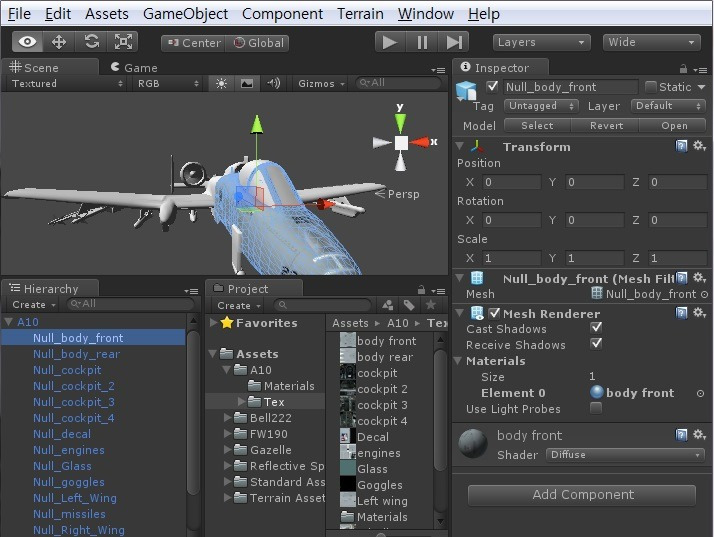Click Add Component button
The image size is (714, 537).
(582, 495)
